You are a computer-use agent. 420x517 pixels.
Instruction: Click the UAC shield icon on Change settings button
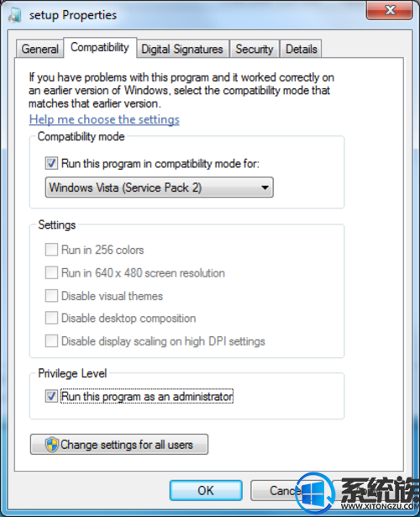point(52,445)
